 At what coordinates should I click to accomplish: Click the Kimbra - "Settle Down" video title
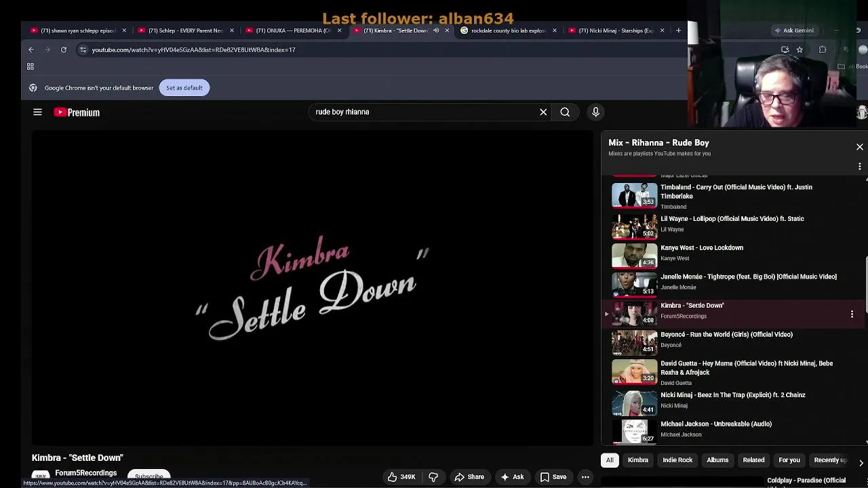tap(77, 458)
